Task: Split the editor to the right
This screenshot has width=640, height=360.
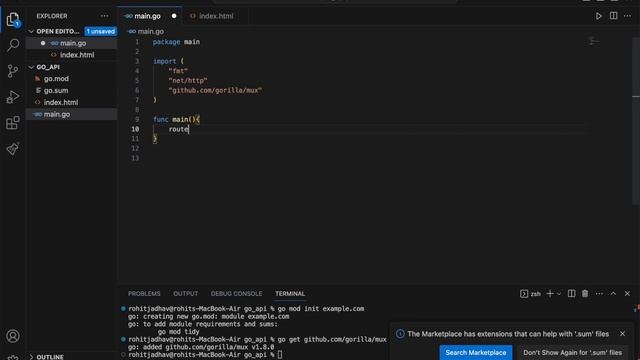Action: click(x=613, y=16)
